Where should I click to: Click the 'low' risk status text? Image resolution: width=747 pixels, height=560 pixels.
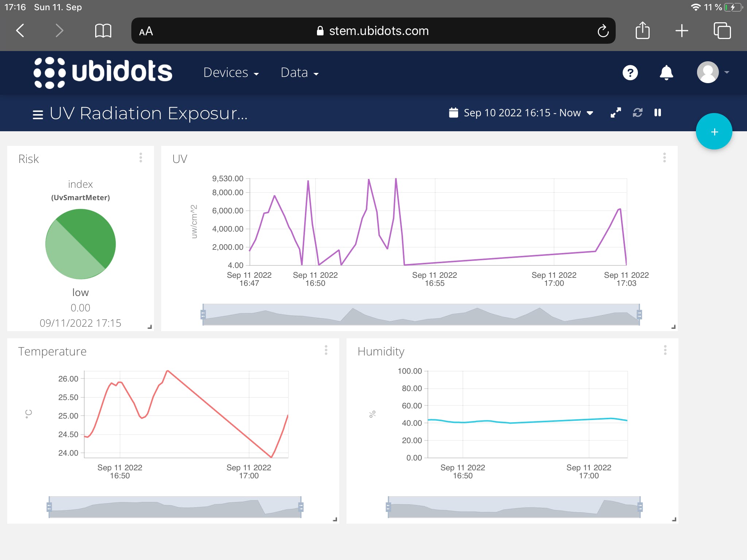point(81,292)
